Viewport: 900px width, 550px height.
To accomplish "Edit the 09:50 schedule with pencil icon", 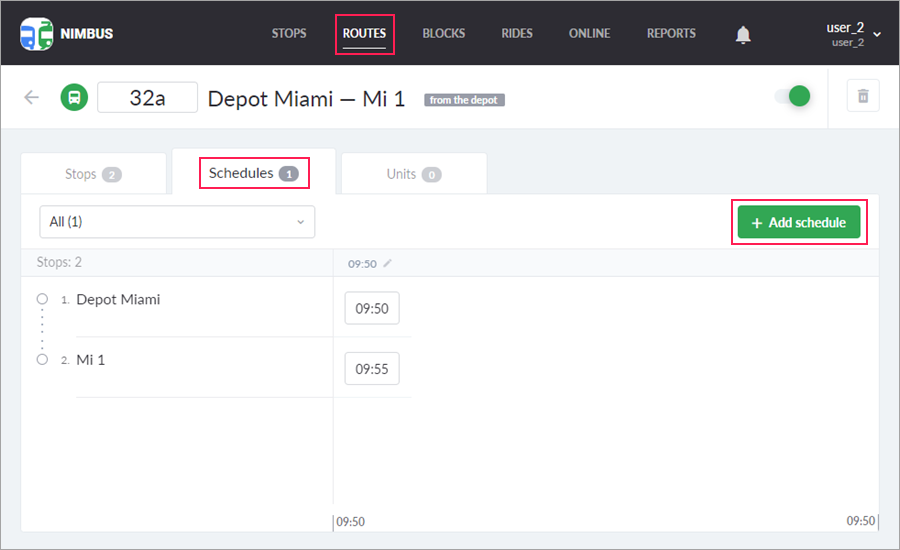I will coord(387,263).
